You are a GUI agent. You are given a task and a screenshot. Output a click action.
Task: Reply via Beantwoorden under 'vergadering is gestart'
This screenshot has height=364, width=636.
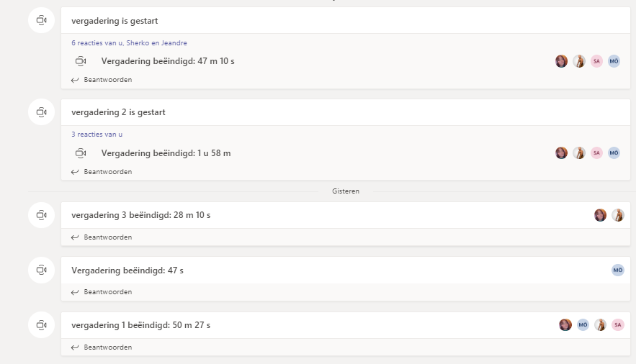(102, 80)
